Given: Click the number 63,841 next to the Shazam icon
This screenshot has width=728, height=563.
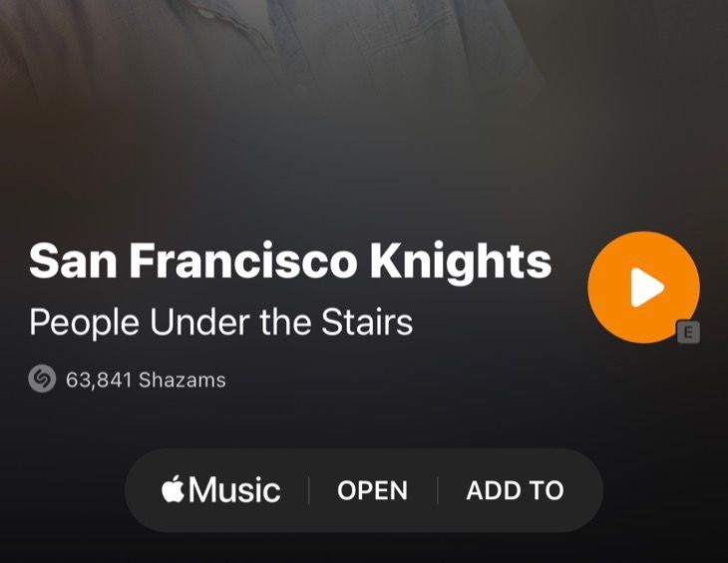Looking at the screenshot, I should [x=99, y=381].
